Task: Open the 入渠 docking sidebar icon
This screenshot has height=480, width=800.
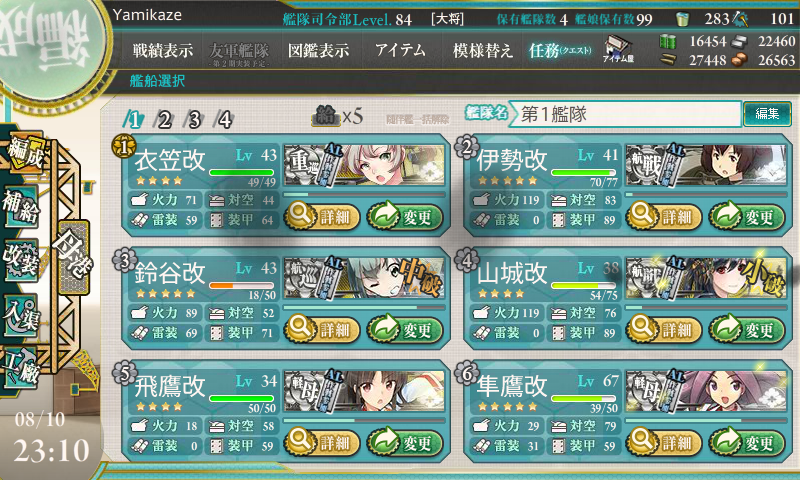Action: click(20, 315)
